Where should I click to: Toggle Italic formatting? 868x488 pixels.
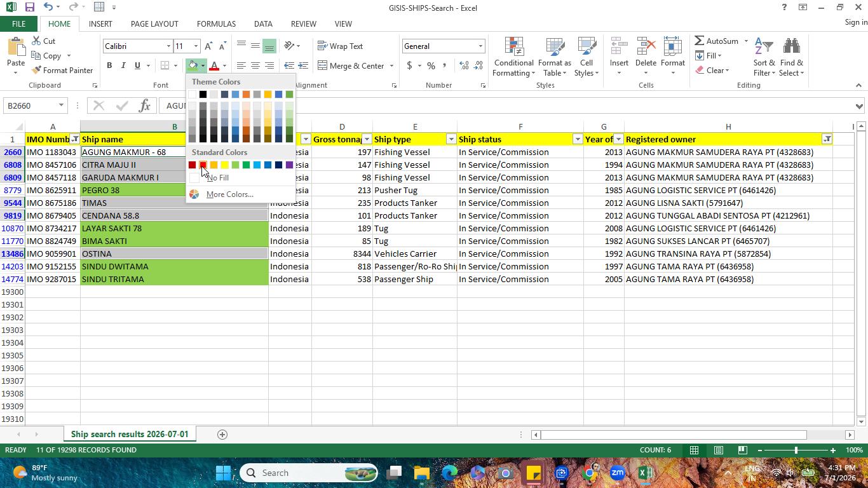[123, 65]
